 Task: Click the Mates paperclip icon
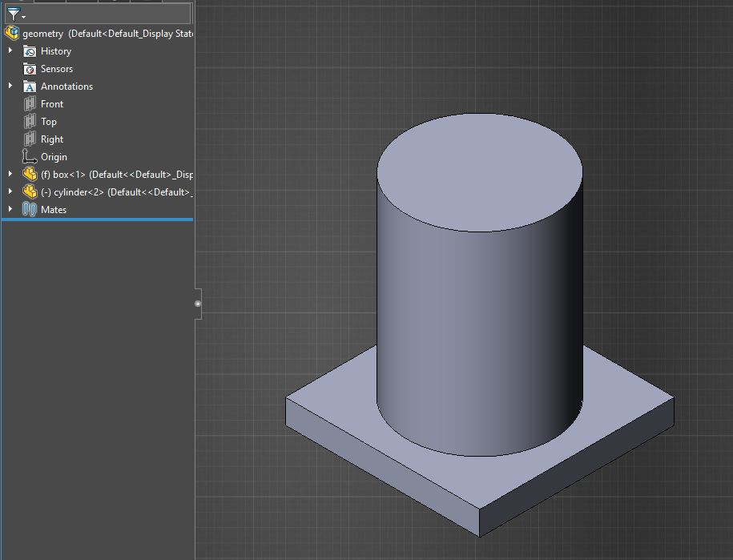pos(29,209)
